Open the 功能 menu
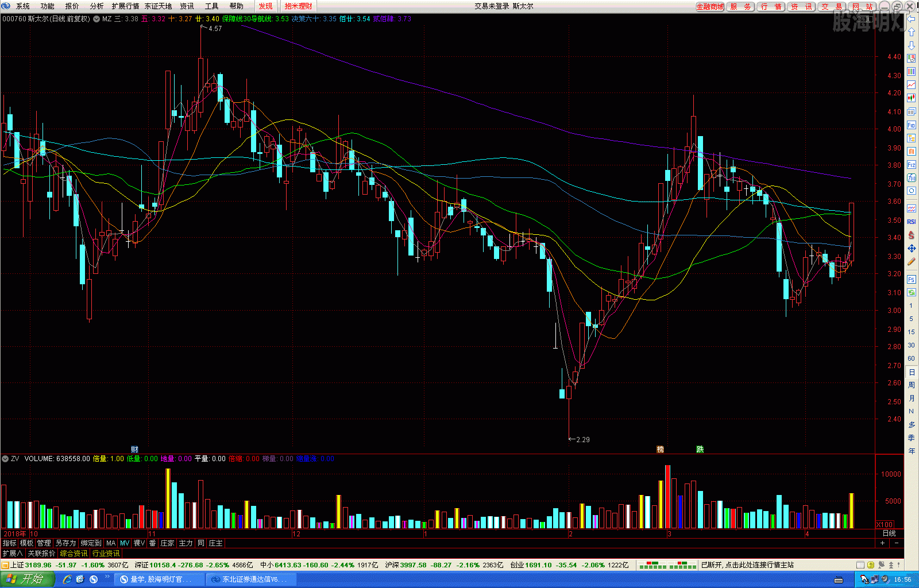 click(47, 6)
